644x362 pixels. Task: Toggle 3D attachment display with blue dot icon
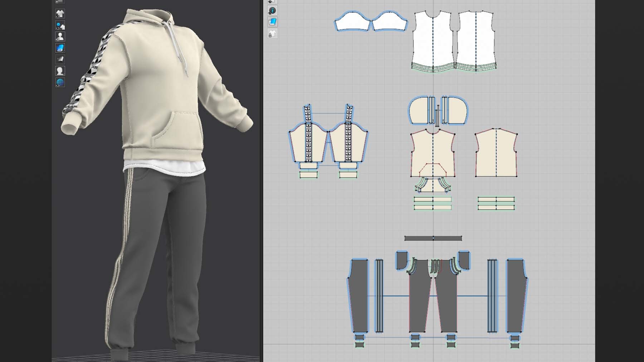[60, 25]
